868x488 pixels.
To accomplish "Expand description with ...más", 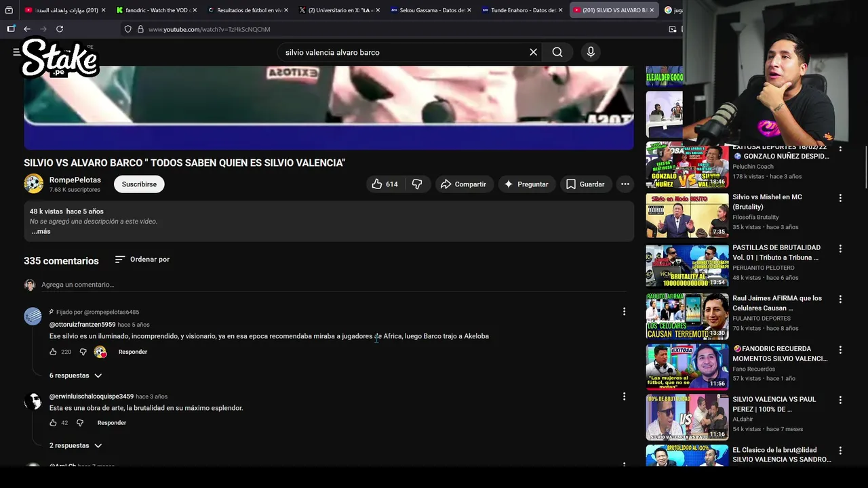I will pos(41,232).
